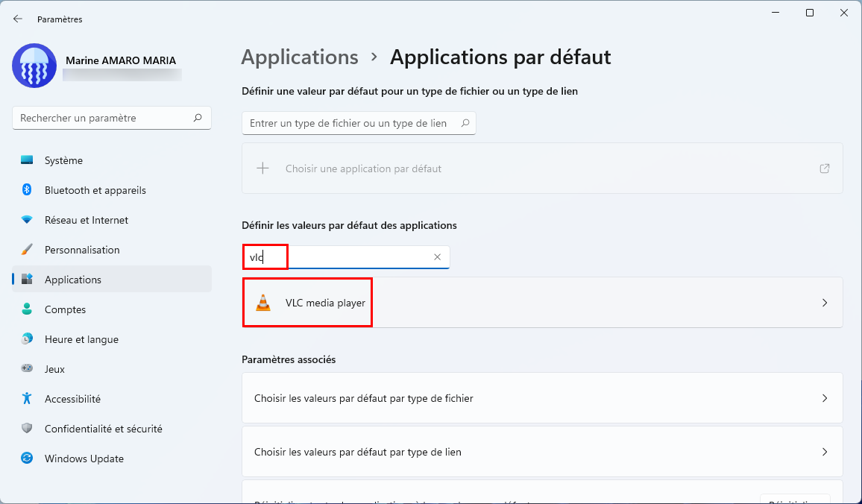
Task: Click the Accessibilité figure icon
Action: click(x=26, y=398)
